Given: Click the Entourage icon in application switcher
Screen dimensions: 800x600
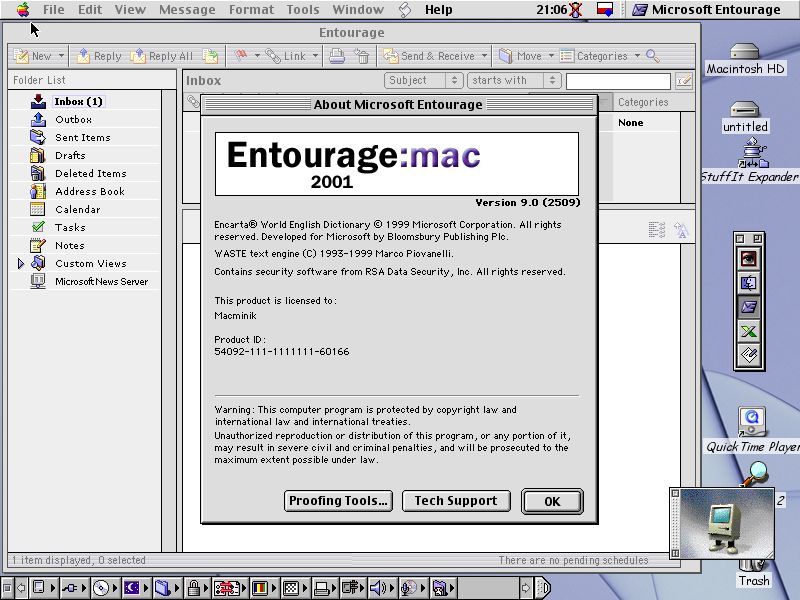Looking at the screenshot, I should point(748,307).
